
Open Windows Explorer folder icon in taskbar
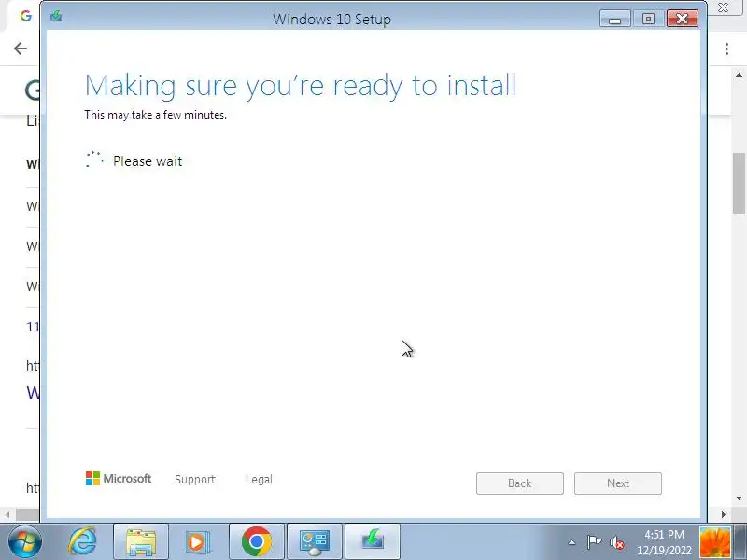pyautogui.click(x=141, y=542)
